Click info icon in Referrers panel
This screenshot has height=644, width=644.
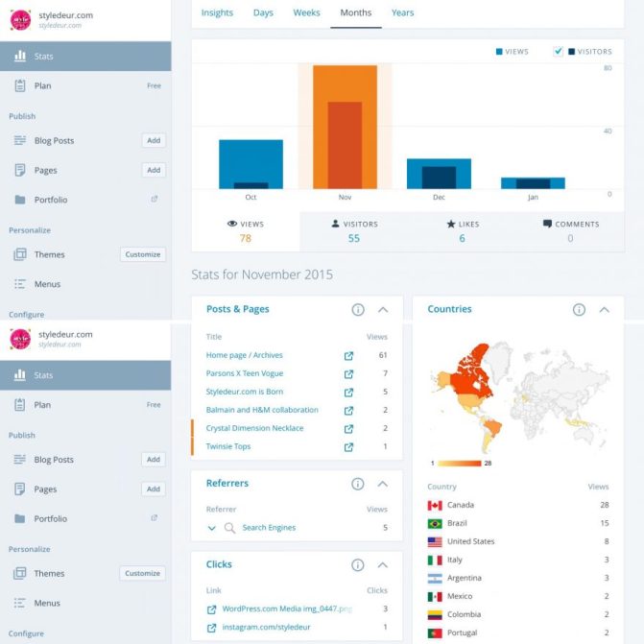click(358, 485)
